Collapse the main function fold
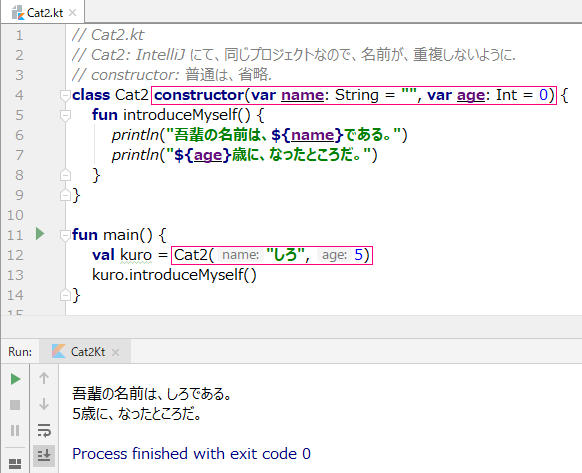The image size is (582, 473). coord(65,235)
